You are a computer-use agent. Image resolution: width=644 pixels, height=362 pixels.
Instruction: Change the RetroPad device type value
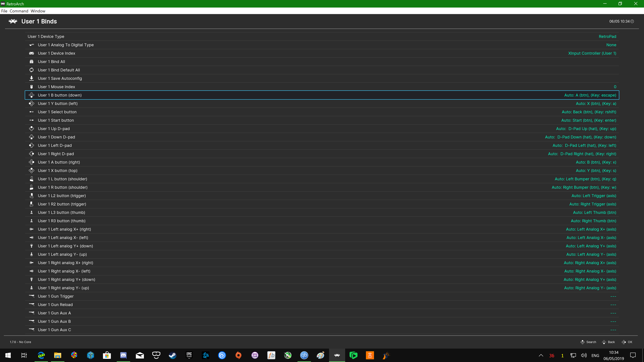607,37
